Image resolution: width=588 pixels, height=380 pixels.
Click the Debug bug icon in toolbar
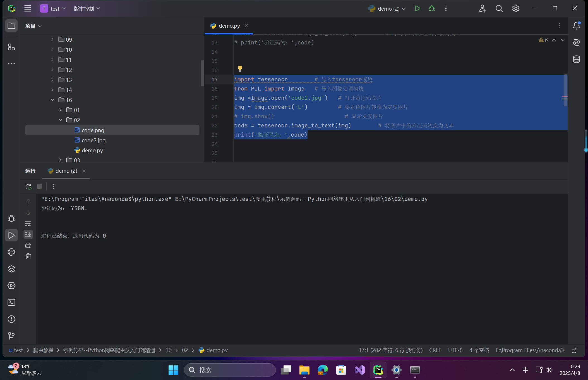coord(431,8)
